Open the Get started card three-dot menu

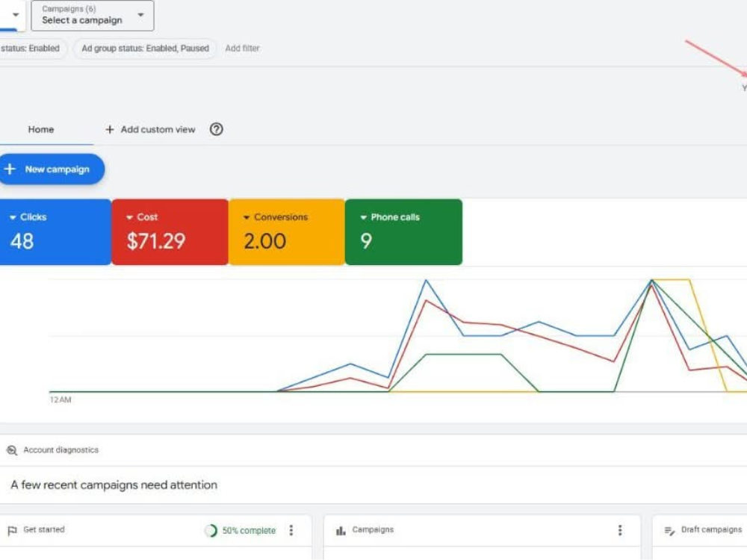coord(291,530)
